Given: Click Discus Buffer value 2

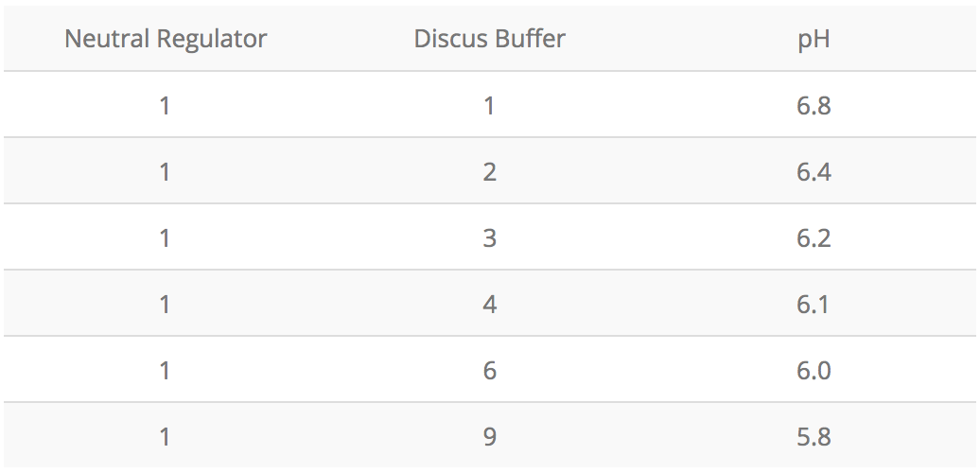Looking at the screenshot, I should point(489,171).
